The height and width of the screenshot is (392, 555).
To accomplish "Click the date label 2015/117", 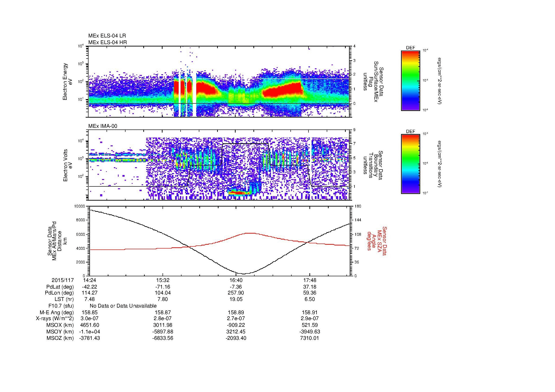I will pyautogui.click(x=63, y=280).
